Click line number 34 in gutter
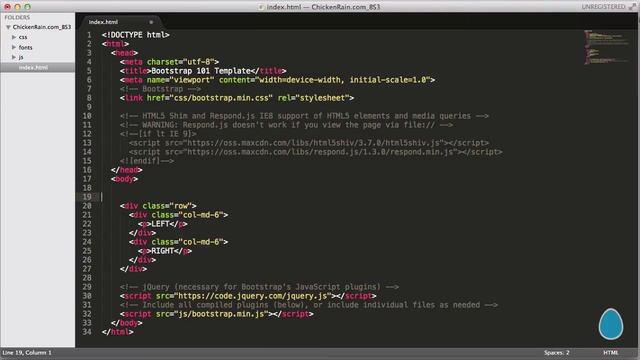This screenshot has height=360, width=640. (x=87, y=332)
